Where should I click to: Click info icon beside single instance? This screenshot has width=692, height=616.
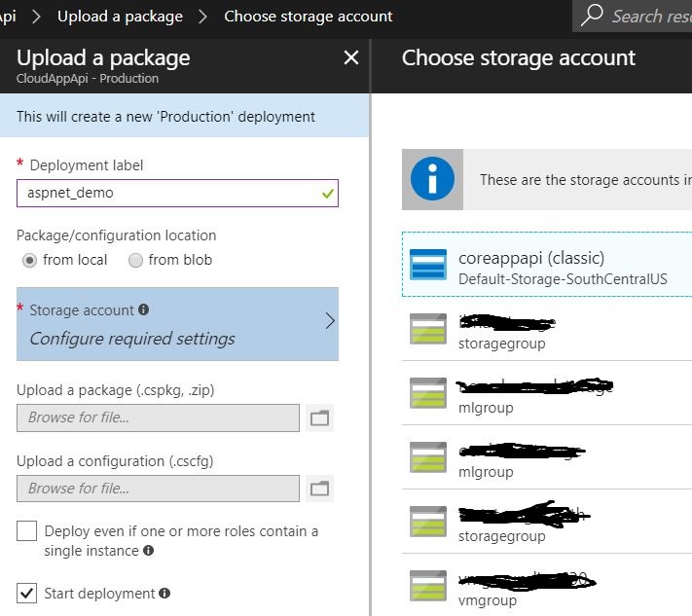coord(148,551)
